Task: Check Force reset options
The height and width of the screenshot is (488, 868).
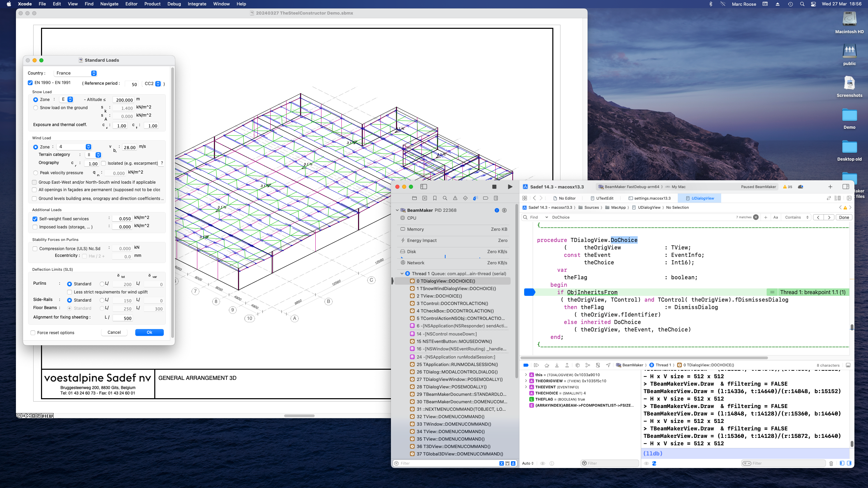Action: [33, 333]
